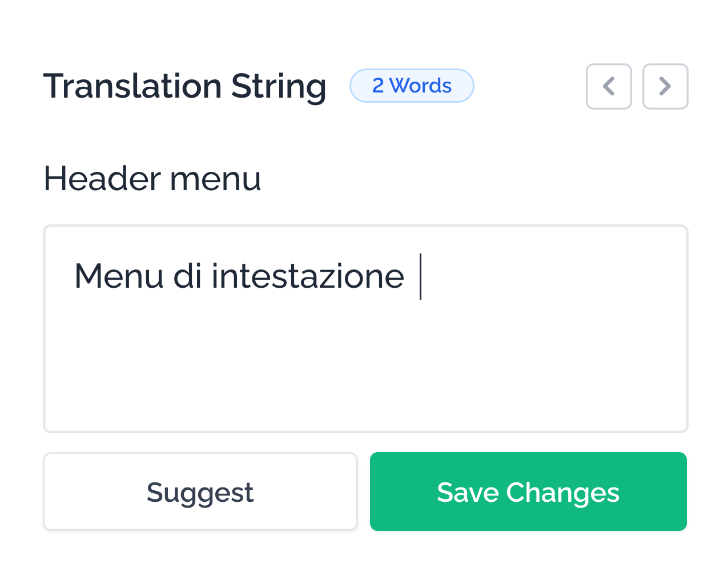Click the "Translation String" heading
This screenshot has height=572, width=728.
pyautogui.click(x=184, y=86)
